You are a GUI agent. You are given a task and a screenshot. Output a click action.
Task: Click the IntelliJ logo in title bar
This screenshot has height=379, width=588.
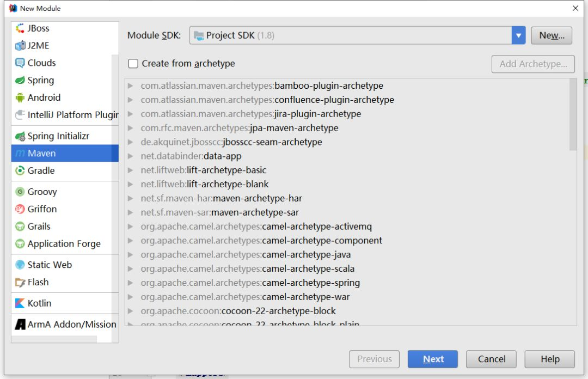(x=13, y=8)
